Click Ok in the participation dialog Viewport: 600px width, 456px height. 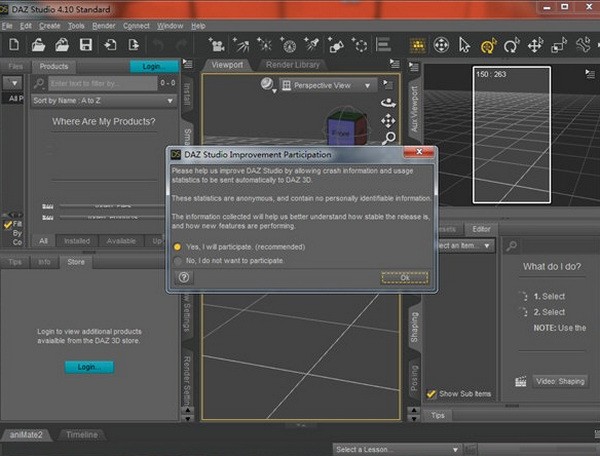[405, 278]
